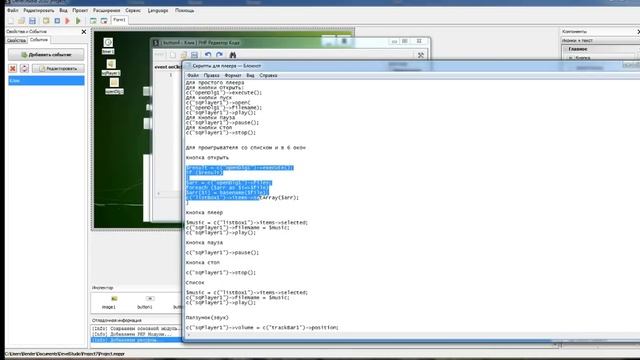Click Notepad line 'Ползунок(звук)'
Image resolution: width=640 pixels, height=360 pixels.
[x=207, y=318]
